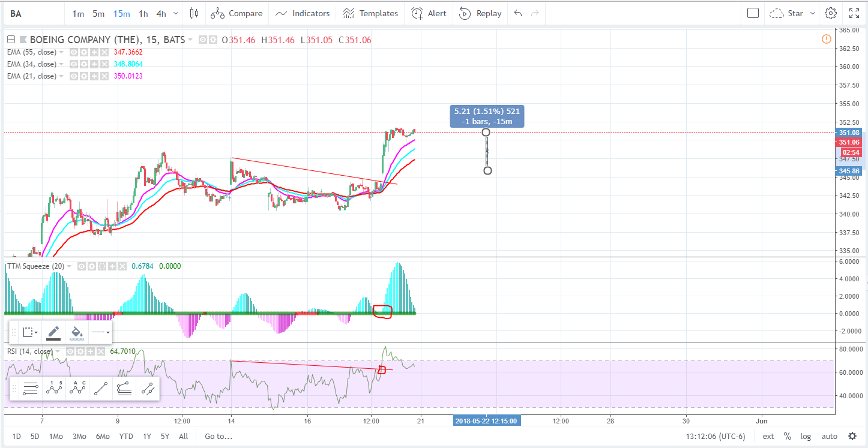Expand EMA (55, close) dropdown arrow
Viewport: 868px width, 448px height.
click(x=61, y=52)
